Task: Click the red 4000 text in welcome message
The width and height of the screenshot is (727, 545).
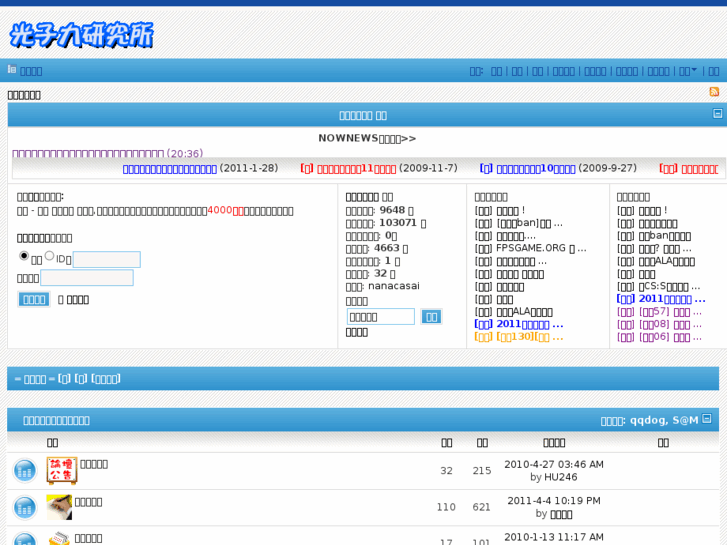Action: [x=225, y=211]
